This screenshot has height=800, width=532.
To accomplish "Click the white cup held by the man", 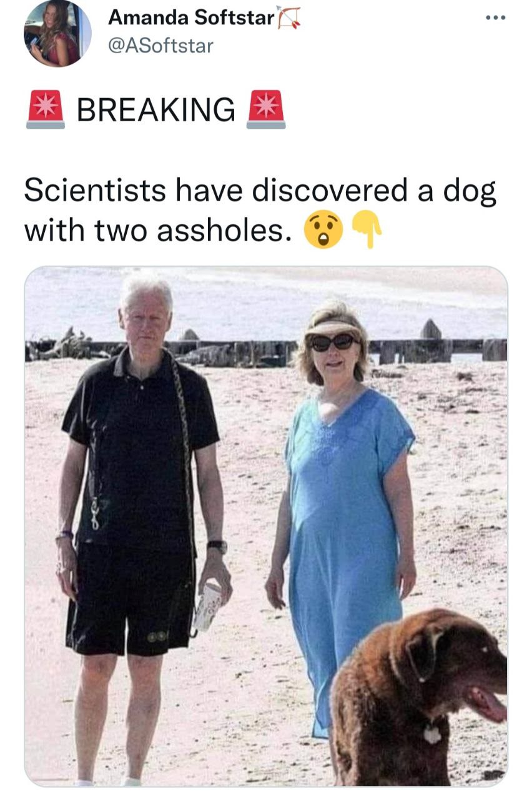I will coord(208,606).
